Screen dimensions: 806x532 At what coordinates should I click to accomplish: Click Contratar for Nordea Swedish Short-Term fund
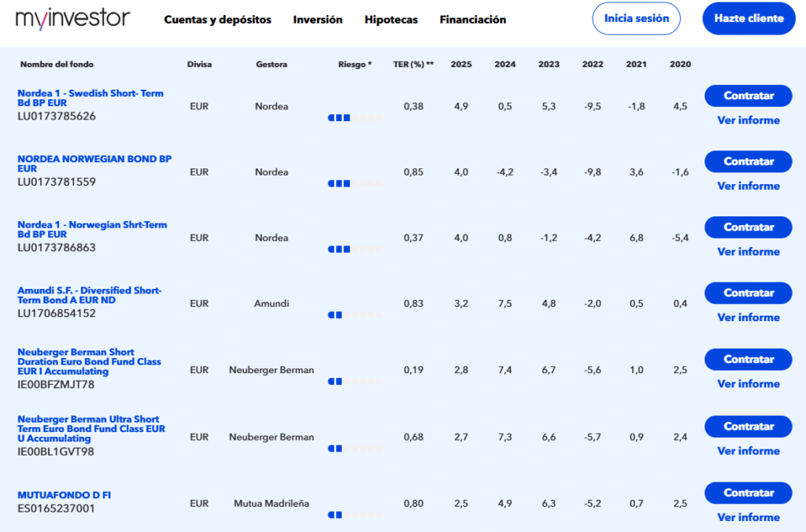749,95
